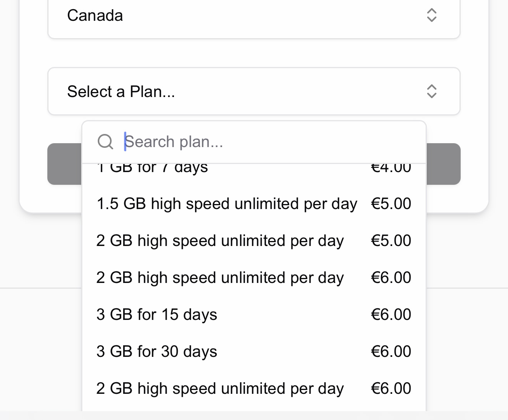
Task: Click the €6.00 price for 3 GB 15 days
Action: [x=391, y=315]
